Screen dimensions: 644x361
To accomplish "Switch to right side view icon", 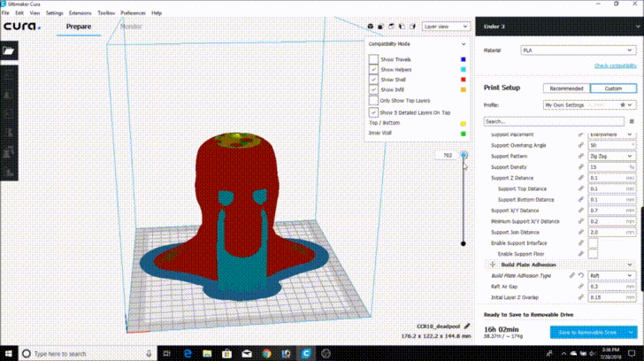I will (x=413, y=27).
